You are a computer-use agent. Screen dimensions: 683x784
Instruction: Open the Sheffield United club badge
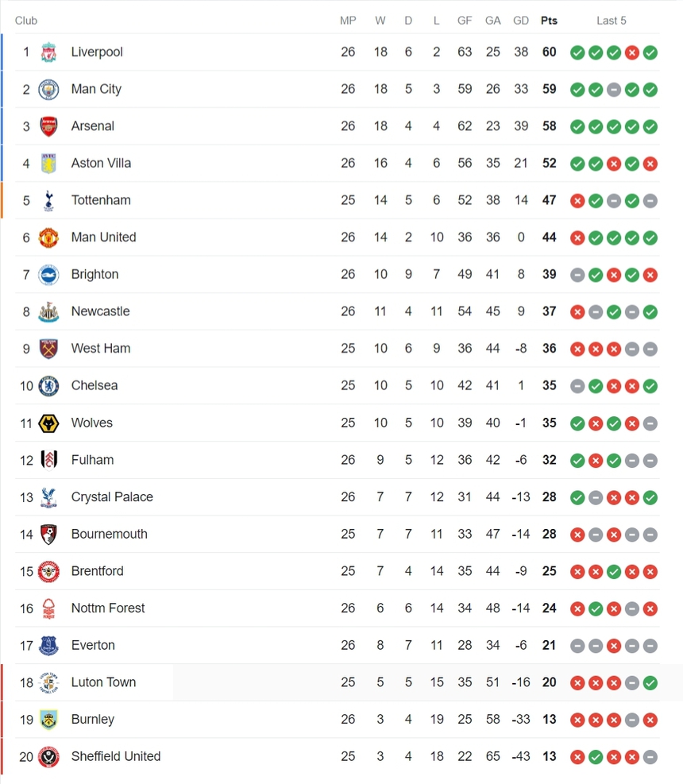coord(48,756)
